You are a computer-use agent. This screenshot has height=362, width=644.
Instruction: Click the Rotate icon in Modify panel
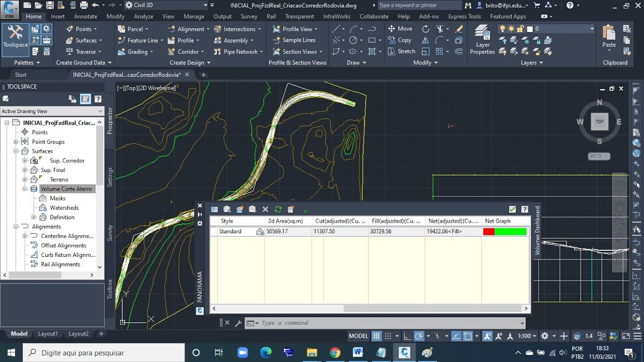coord(426,29)
